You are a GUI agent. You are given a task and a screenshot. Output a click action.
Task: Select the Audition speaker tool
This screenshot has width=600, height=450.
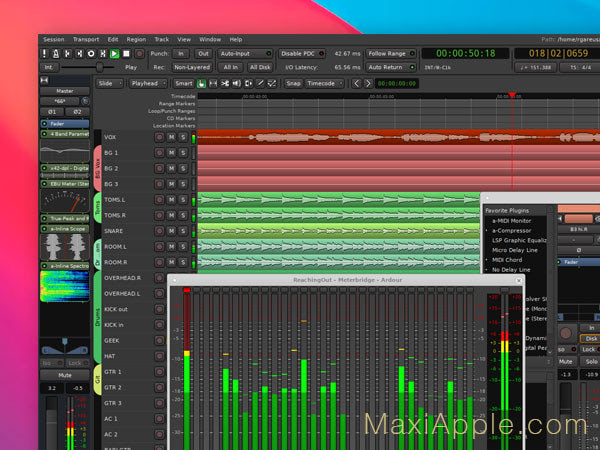(x=236, y=83)
